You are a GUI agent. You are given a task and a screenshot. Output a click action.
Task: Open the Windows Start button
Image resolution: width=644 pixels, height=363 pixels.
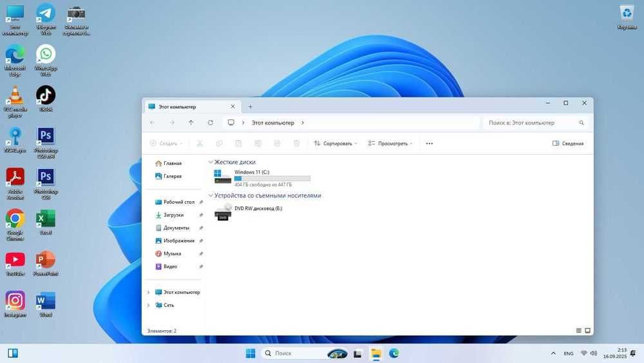click(250, 353)
